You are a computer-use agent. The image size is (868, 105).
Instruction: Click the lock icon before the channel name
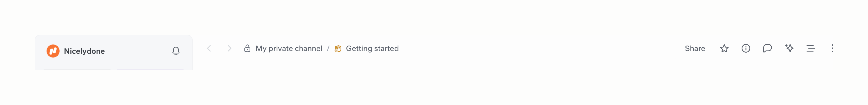(x=247, y=48)
